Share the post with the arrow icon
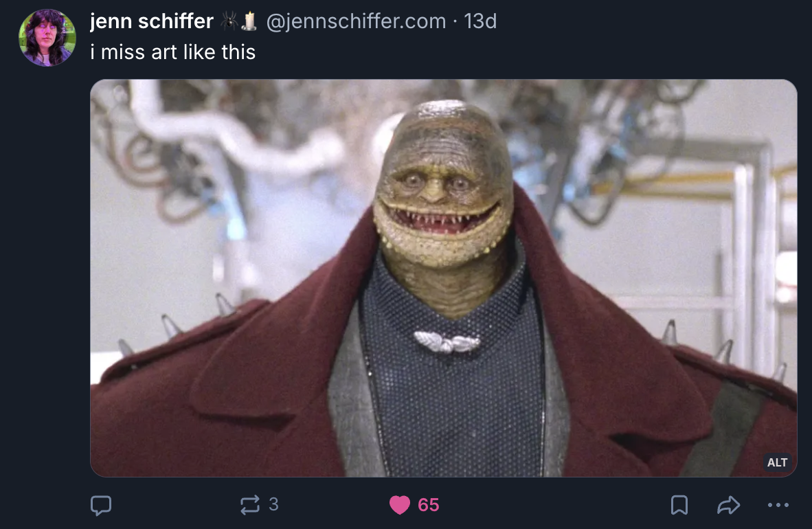 pos(728,505)
